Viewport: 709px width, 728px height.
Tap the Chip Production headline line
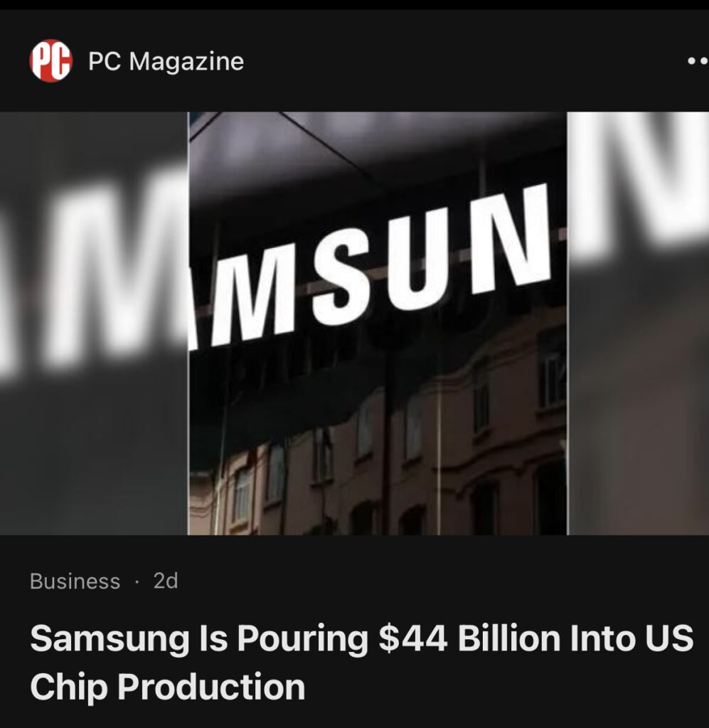tap(168, 687)
